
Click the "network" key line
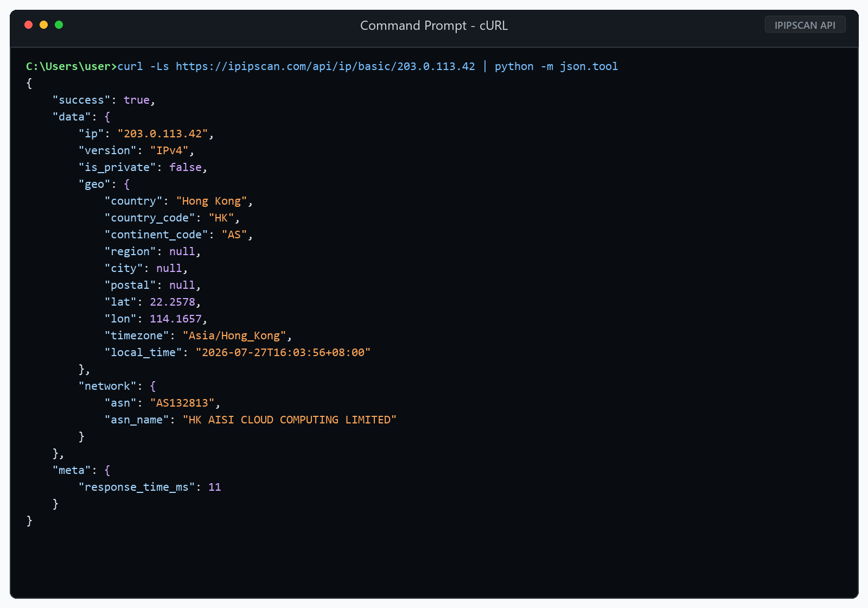117,386
